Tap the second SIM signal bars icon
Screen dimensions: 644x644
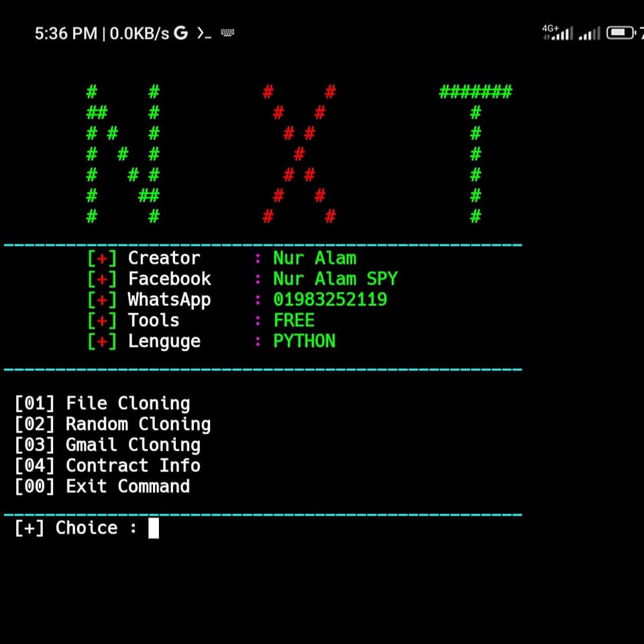click(590, 34)
